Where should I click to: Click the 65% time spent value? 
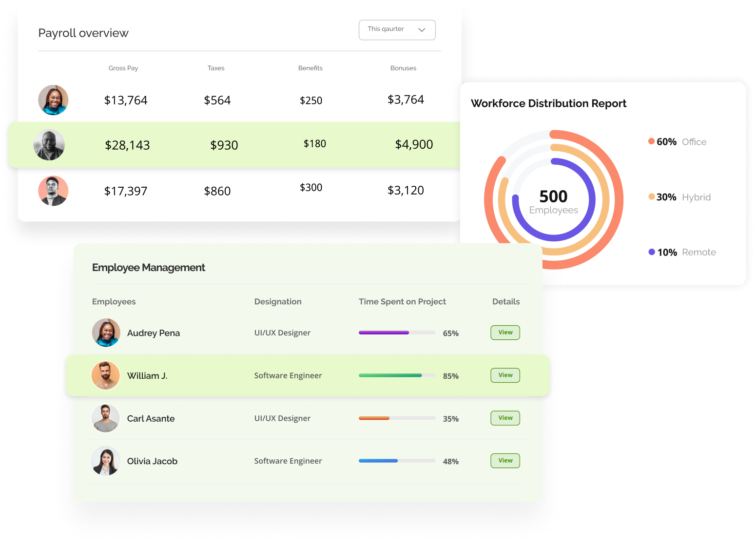point(450,333)
